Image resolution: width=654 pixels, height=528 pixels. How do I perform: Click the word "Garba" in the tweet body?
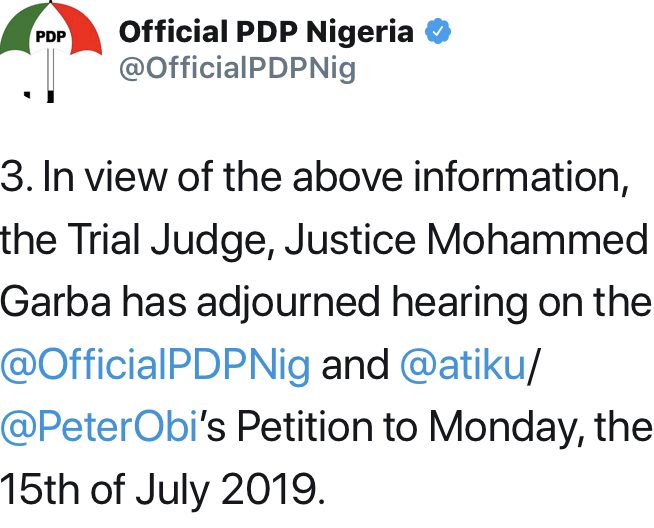pyautogui.click(x=55, y=302)
